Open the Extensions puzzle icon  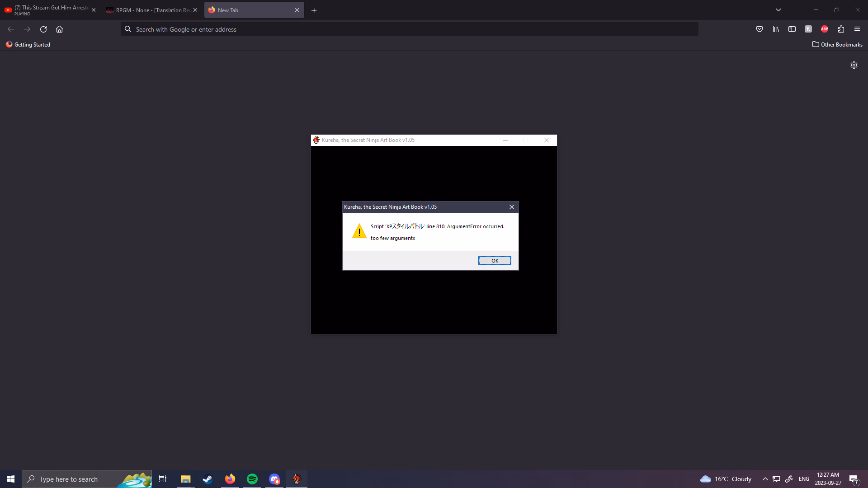tap(841, 29)
